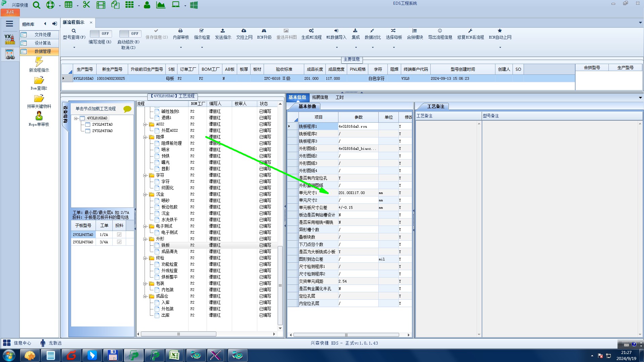Click the 指示检查 toolbar icon
Image resolution: width=644 pixels, height=362 pixels.
pos(202,31)
